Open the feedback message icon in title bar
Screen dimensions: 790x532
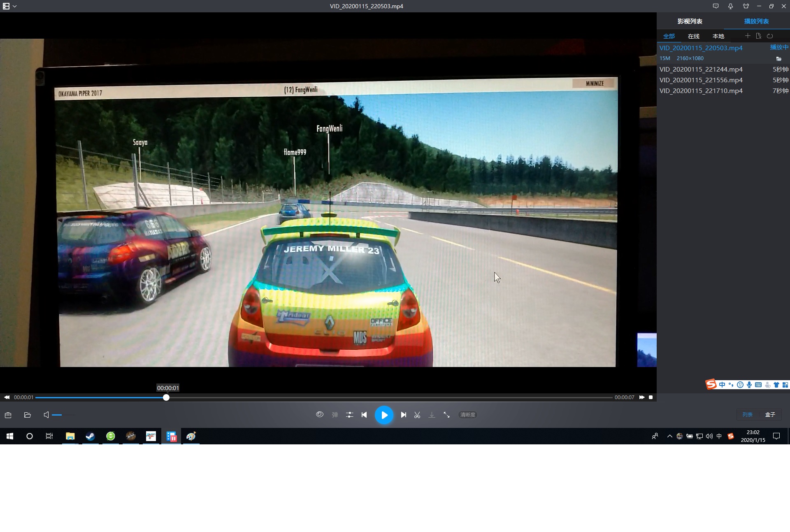click(x=716, y=6)
